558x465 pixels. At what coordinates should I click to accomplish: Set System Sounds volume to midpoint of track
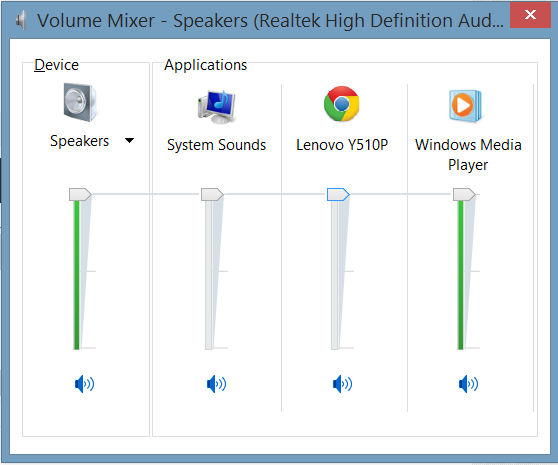pos(209,271)
